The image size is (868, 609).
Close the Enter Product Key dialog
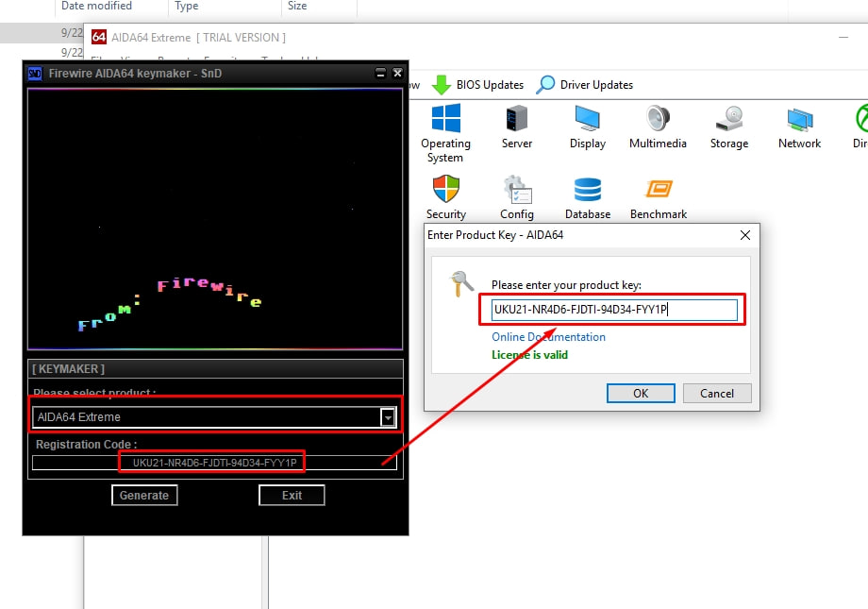click(x=745, y=235)
